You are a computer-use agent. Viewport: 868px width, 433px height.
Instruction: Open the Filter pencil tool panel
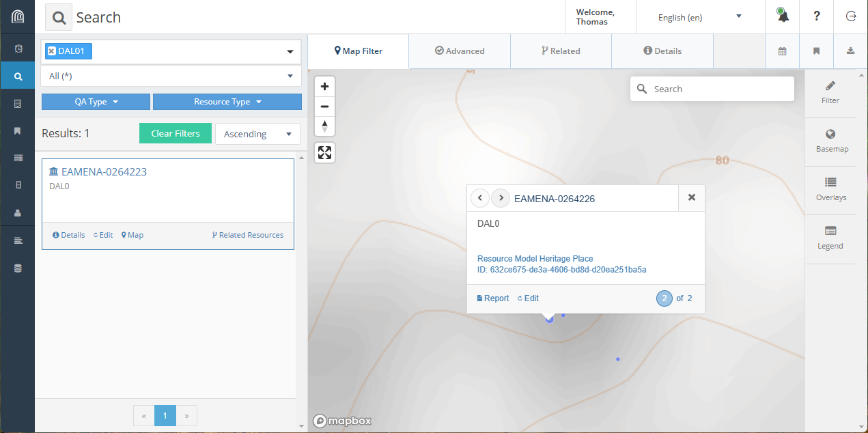(x=830, y=93)
